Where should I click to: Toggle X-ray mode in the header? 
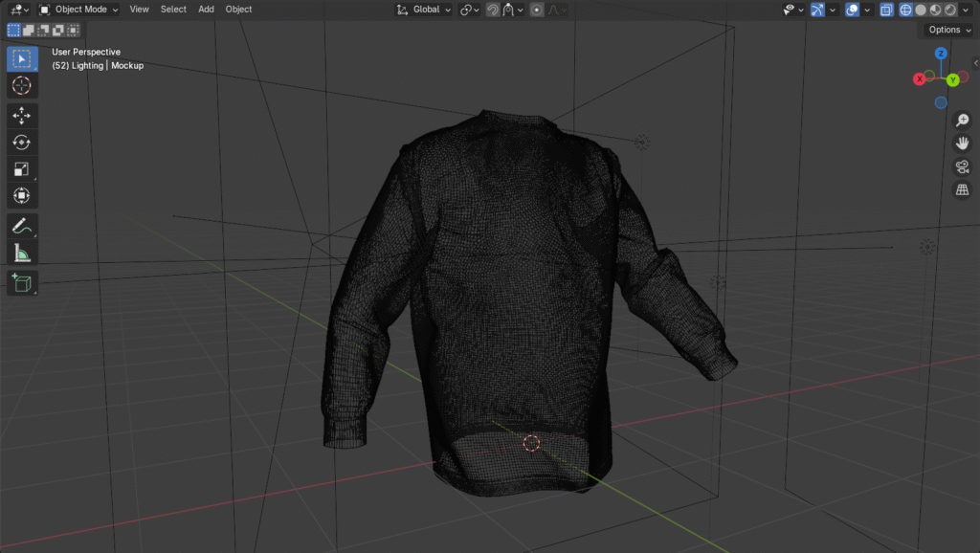886,10
